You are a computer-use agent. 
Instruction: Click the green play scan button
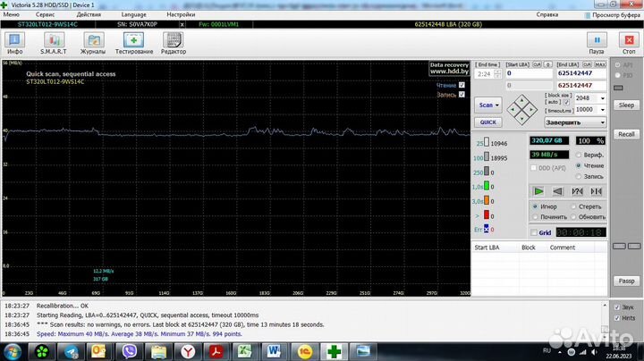[x=538, y=191]
